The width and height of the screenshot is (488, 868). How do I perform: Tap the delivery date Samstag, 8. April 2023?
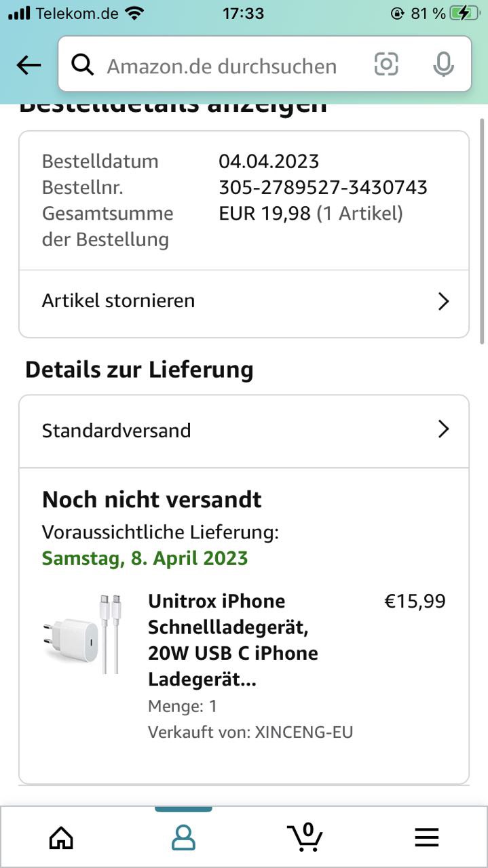[145, 559]
